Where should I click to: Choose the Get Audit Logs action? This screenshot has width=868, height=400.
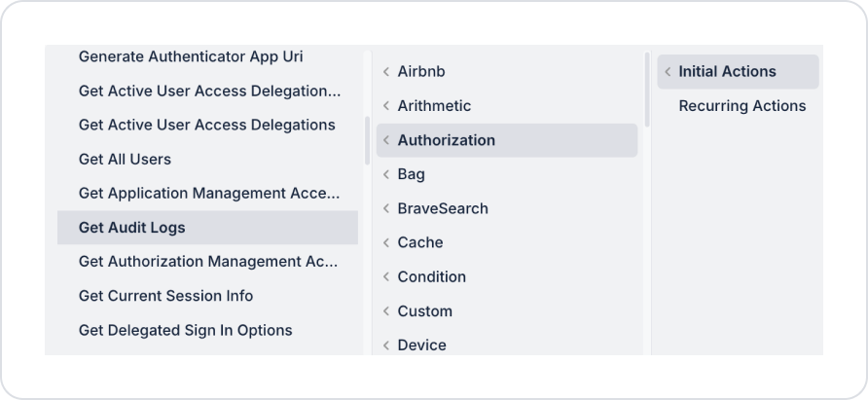click(x=207, y=228)
